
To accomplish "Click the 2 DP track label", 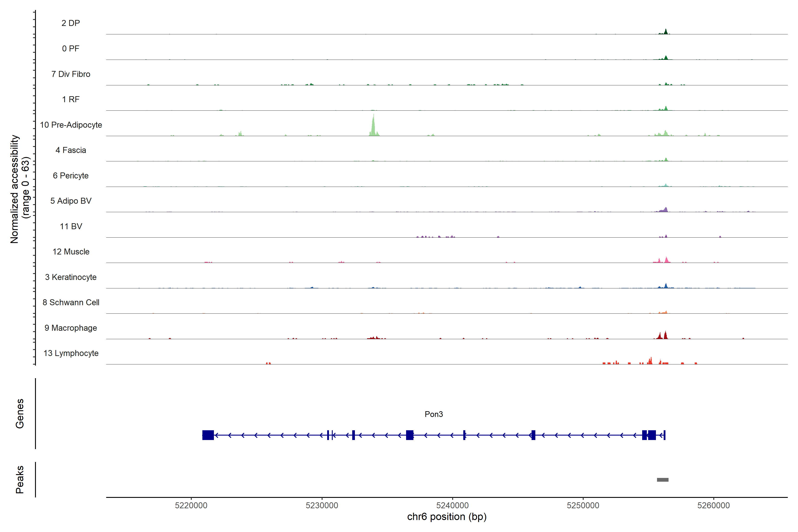I will pos(70,23).
